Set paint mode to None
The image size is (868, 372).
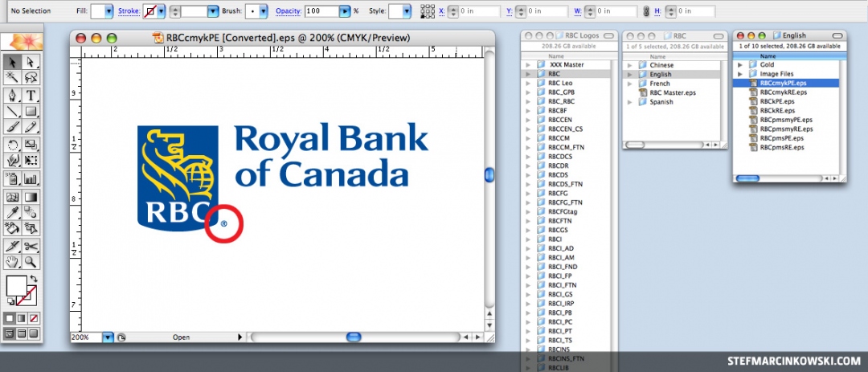point(34,319)
